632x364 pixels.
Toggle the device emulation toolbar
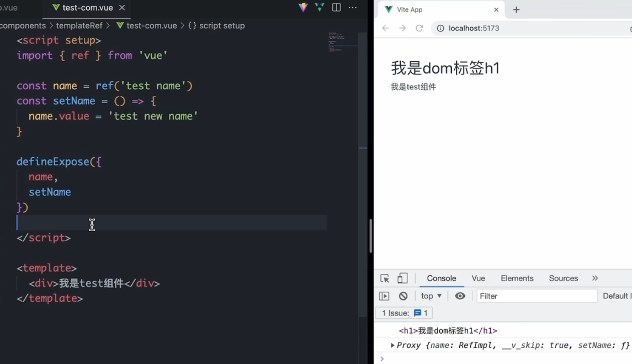402,278
